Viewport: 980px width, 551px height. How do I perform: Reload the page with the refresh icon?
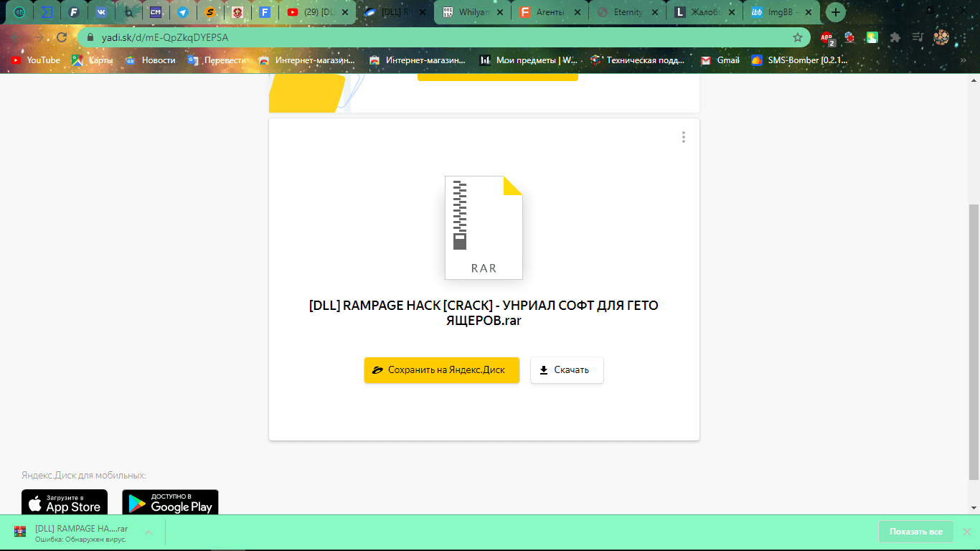tap(62, 37)
